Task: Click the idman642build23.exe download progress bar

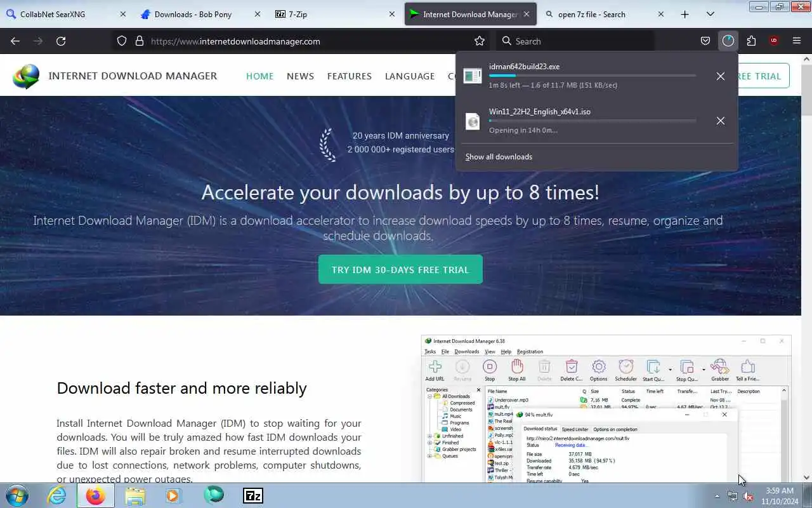Action: pyautogui.click(x=592, y=76)
